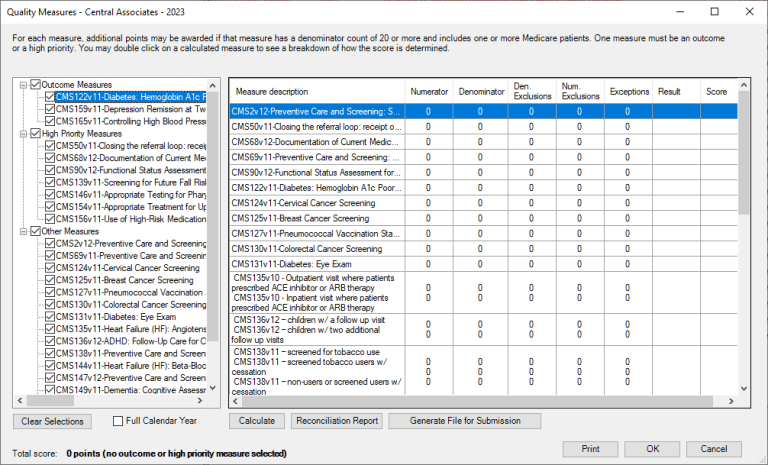Click table vertical scrollbar down arrow
Viewport: 768px width, 465px height.
(x=744, y=389)
